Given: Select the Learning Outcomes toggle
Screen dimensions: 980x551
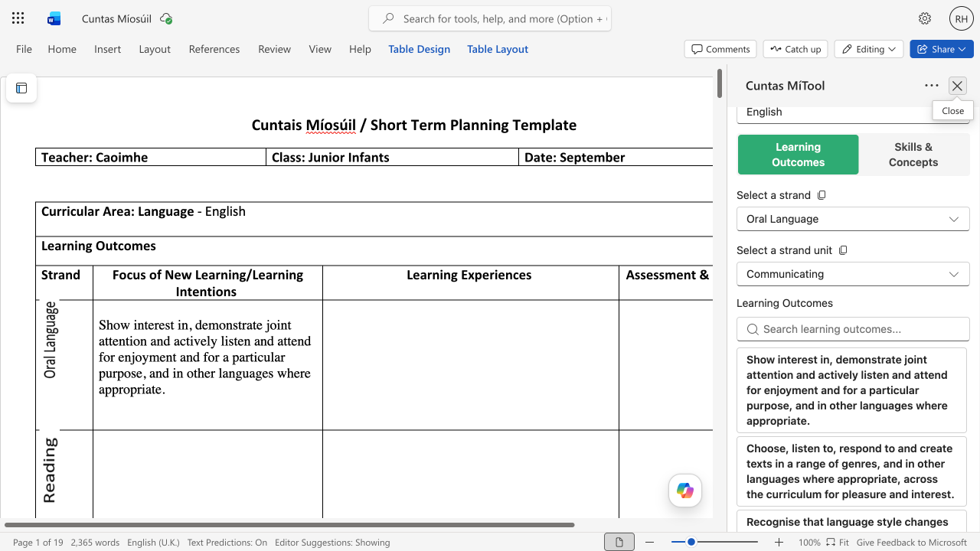Looking at the screenshot, I should coord(798,155).
